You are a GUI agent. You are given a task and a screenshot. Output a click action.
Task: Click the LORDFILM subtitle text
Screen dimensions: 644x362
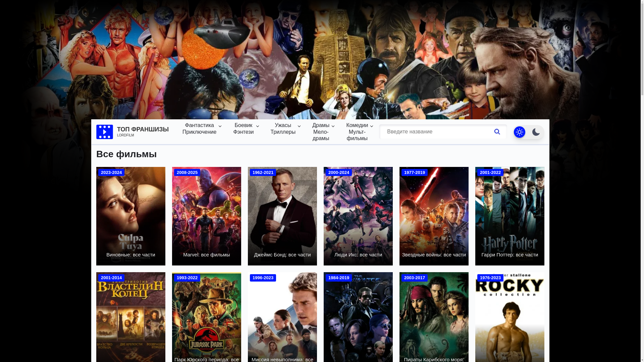pos(125,135)
